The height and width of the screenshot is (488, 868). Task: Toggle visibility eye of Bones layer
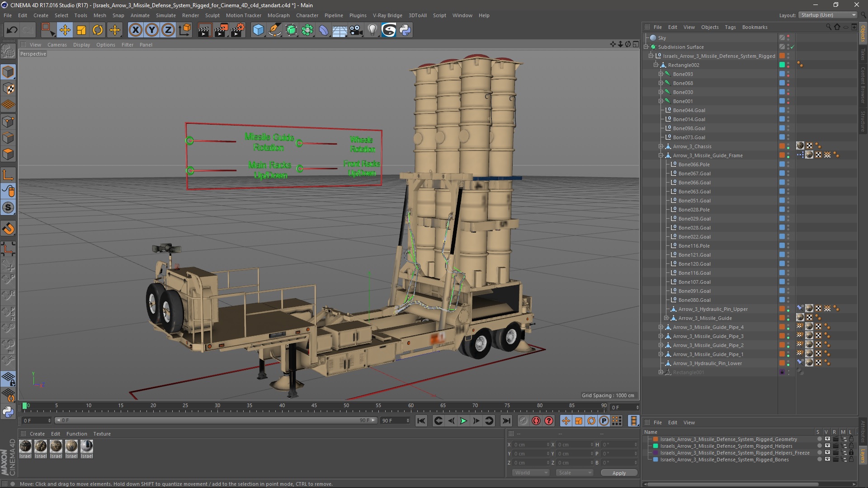[x=827, y=460]
